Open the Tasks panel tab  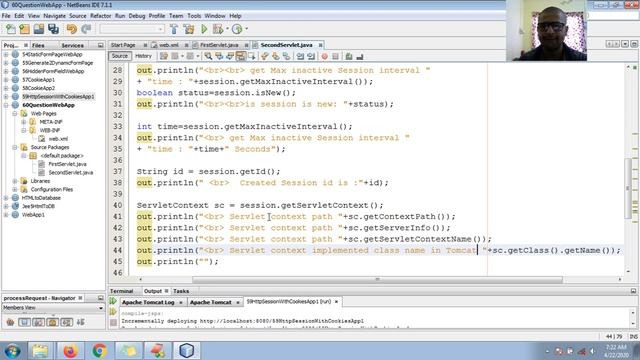click(181, 291)
